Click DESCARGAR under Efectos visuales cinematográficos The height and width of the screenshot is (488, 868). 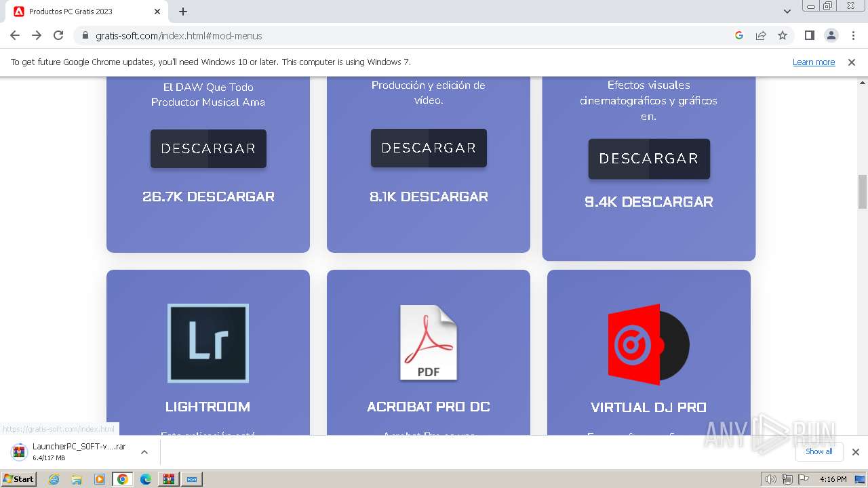[x=649, y=159]
